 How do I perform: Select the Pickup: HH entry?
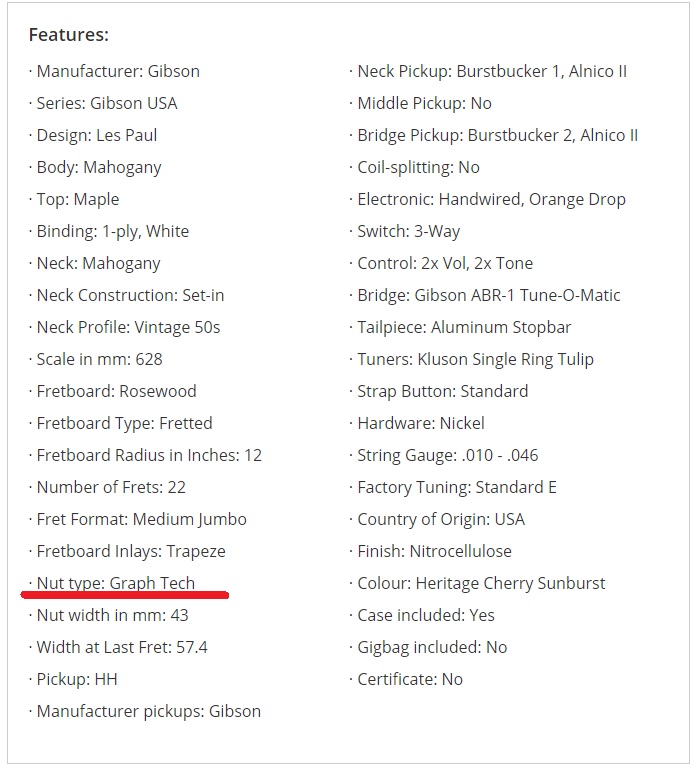(x=73, y=679)
